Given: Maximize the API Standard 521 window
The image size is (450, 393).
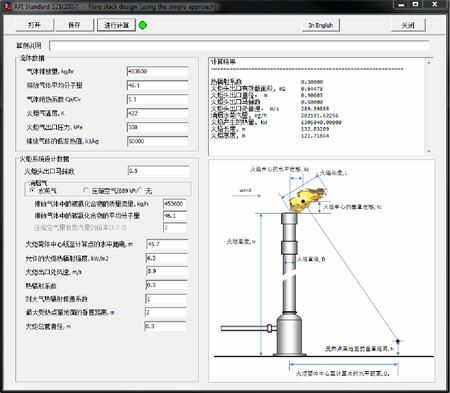Looking at the screenshot, I should [415, 5].
